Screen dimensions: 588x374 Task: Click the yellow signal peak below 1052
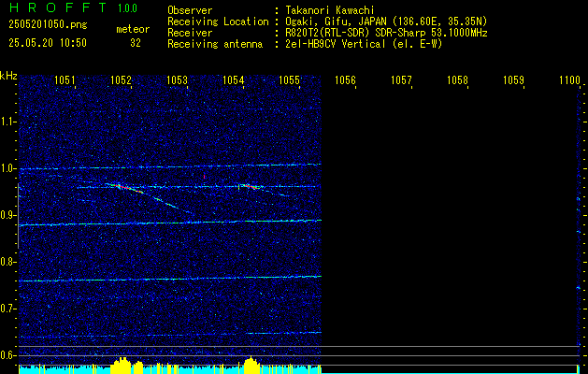click(122, 366)
